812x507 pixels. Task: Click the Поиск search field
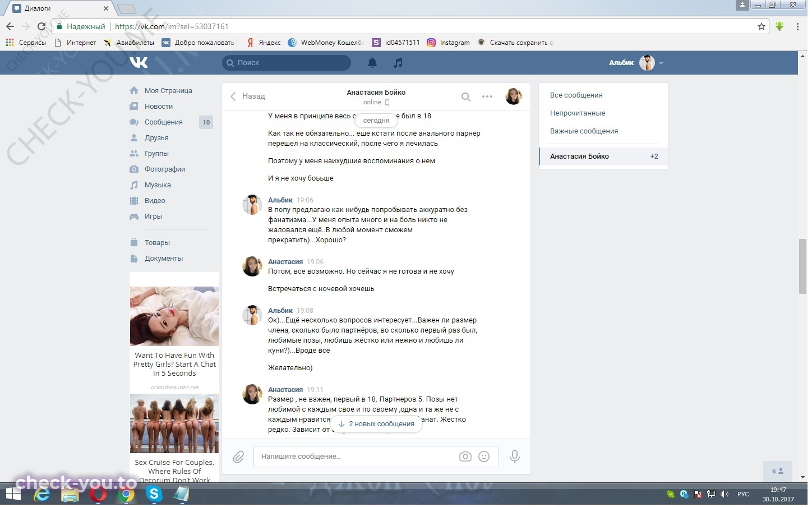coord(287,63)
